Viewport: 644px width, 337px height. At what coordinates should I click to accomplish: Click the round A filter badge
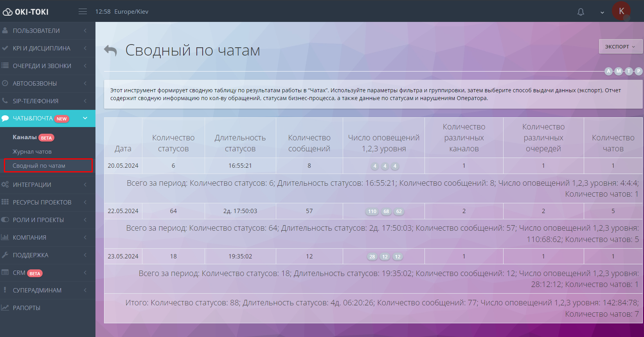(x=608, y=71)
